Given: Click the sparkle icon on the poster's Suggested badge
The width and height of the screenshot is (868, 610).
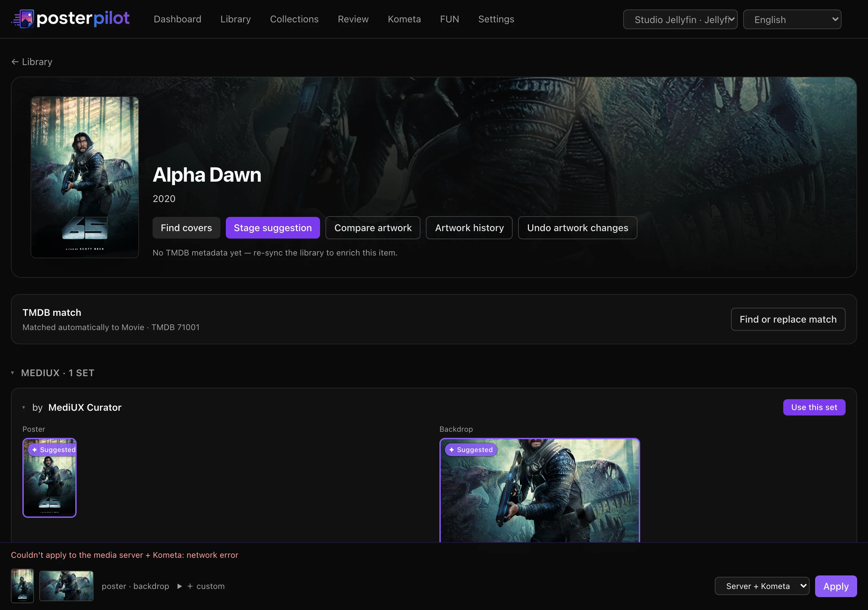Looking at the screenshot, I should 35,449.
